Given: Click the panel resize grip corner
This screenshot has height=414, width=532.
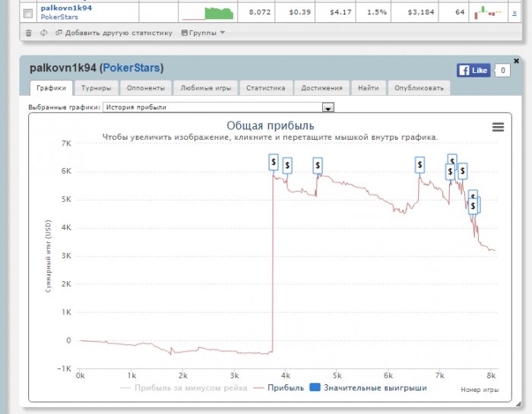Looking at the screenshot, I should tap(518, 404).
